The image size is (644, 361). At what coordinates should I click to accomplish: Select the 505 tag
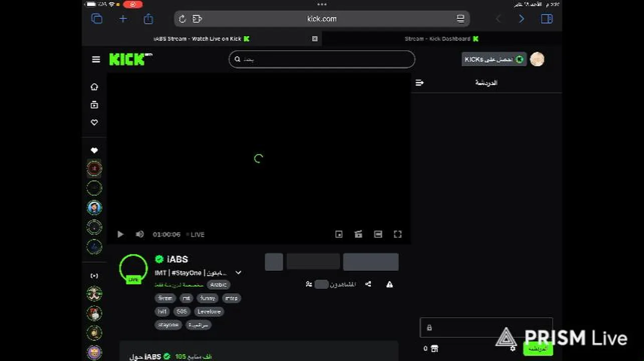coord(182,311)
